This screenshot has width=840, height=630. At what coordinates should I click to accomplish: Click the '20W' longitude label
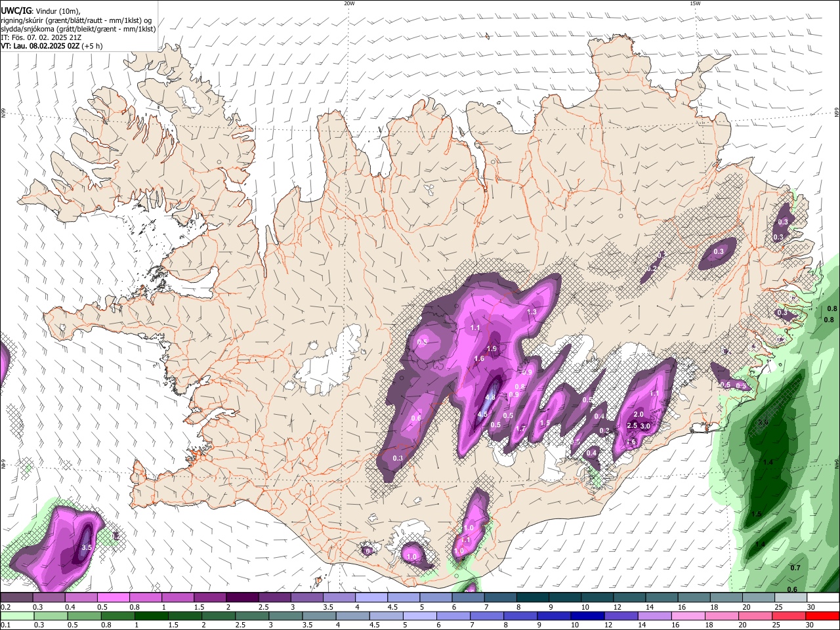[349, 3]
